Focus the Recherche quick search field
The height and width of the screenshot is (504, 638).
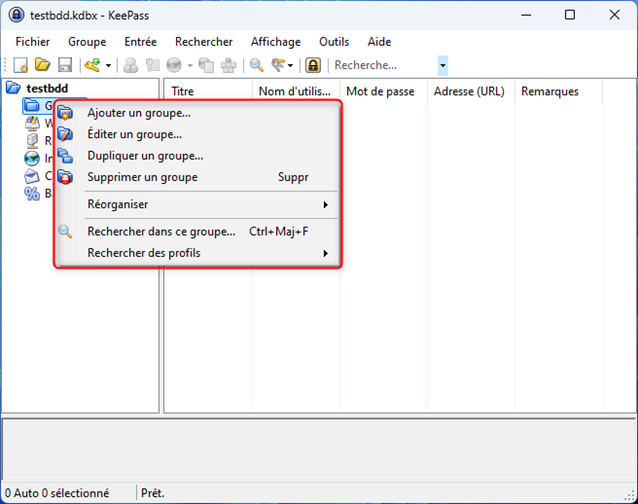pyautogui.click(x=385, y=65)
